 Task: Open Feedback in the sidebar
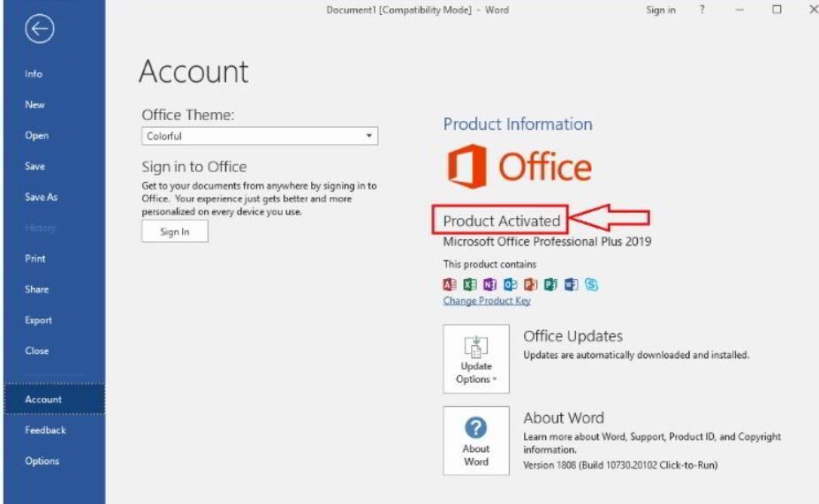[x=45, y=431]
